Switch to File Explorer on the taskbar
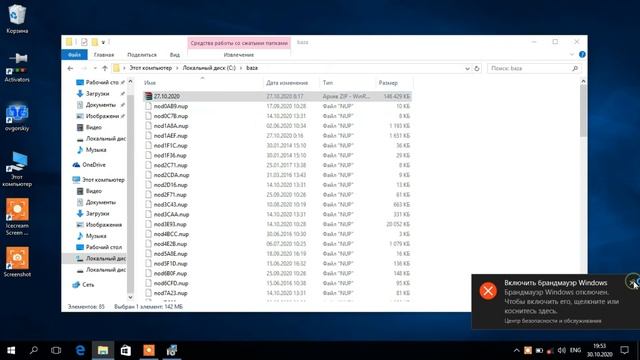640x360 pixels. (x=102, y=350)
